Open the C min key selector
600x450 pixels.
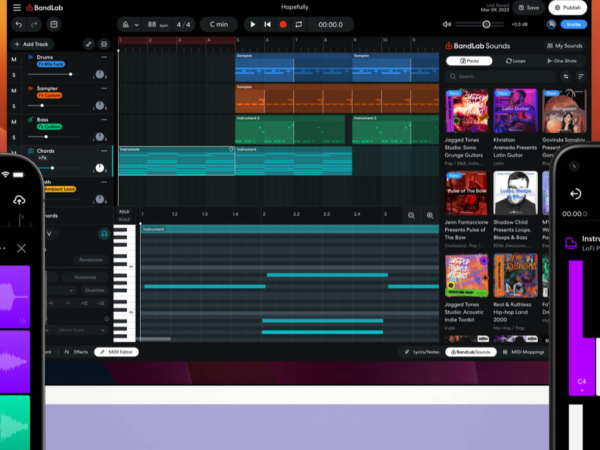(219, 24)
